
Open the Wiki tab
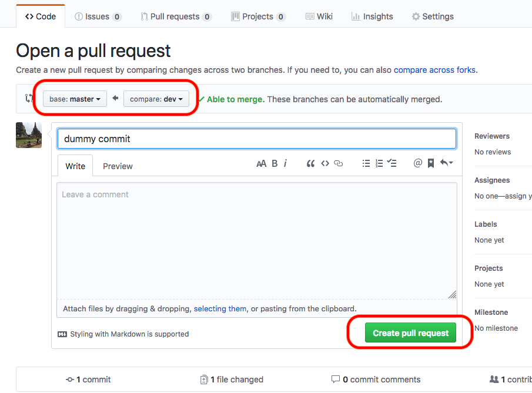coord(319,16)
